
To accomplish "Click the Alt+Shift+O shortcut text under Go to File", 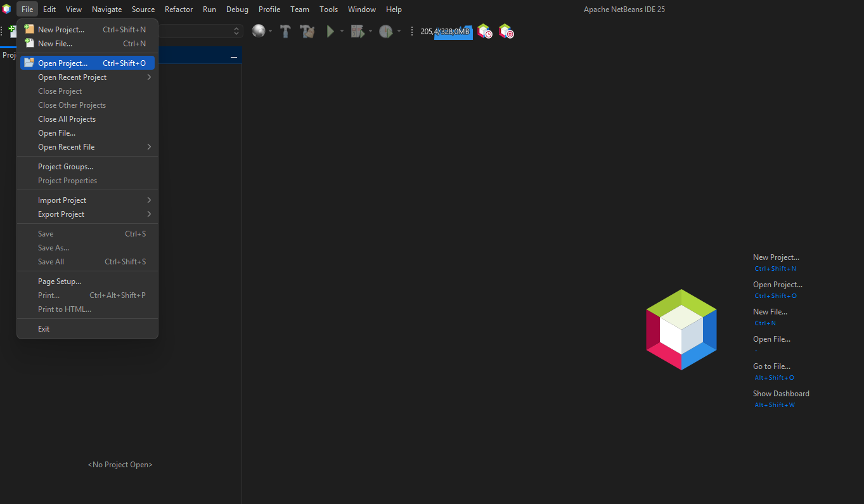I will point(775,378).
